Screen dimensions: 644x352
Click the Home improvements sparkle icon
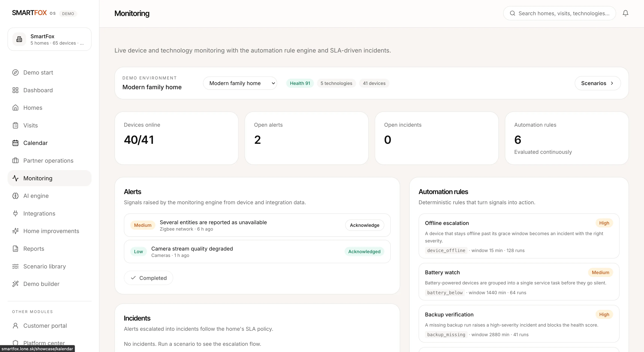point(15,231)
